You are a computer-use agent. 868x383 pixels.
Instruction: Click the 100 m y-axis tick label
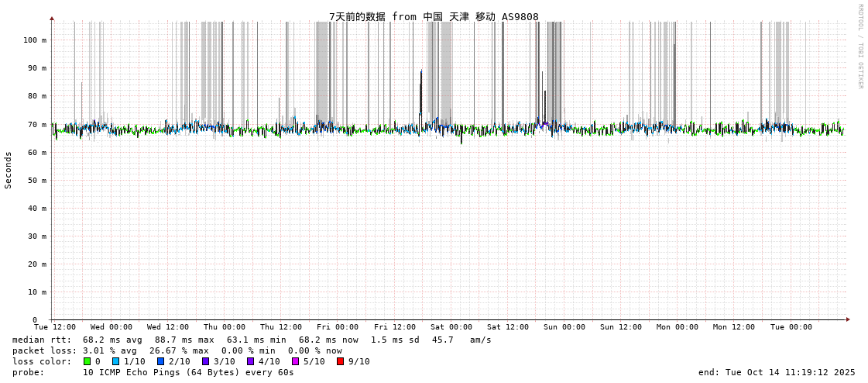[35, 40]
